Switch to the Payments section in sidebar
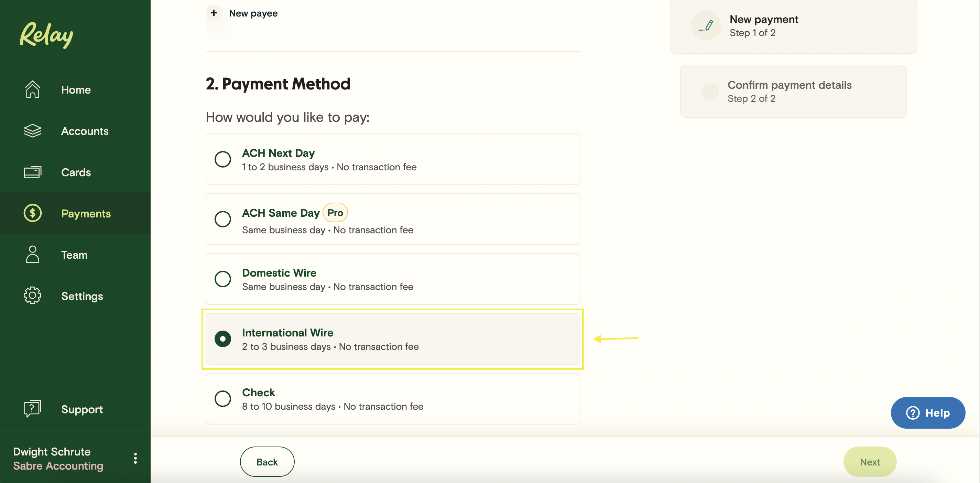Screen dimensions: 980x483 pos(86,214)
